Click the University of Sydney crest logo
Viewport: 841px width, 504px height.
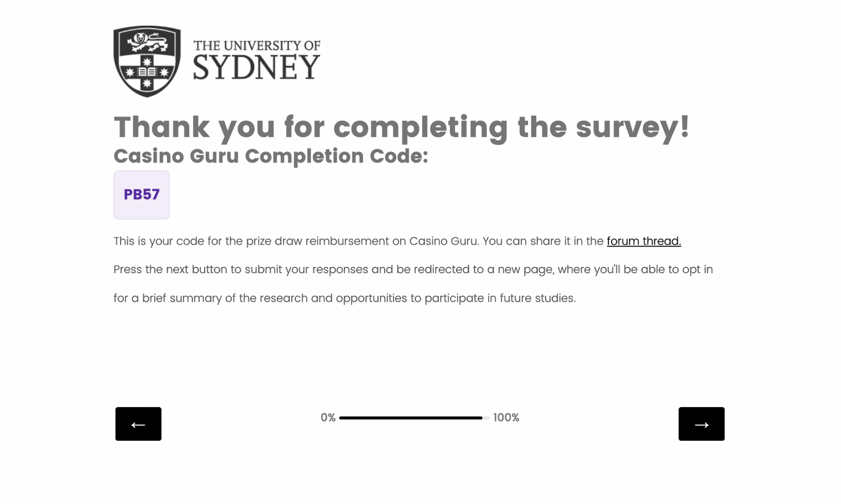(x=147, y=61)
